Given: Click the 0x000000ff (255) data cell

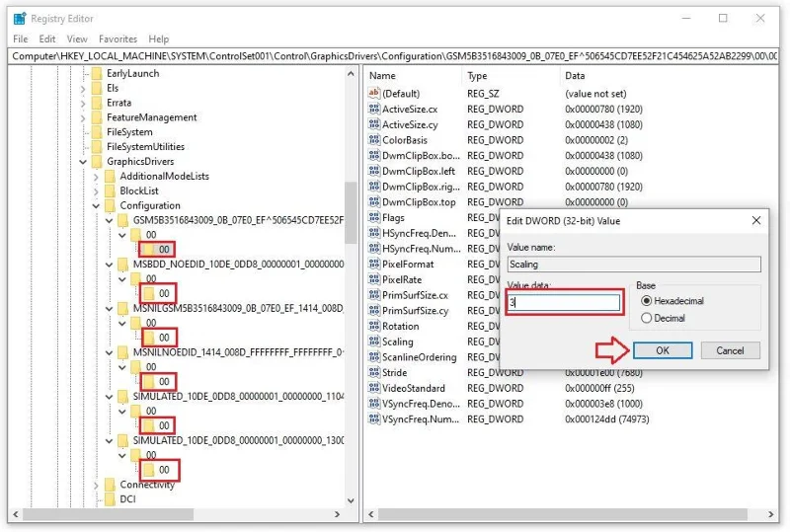Looking at the screenshot, I should click(x=599, y=388).
